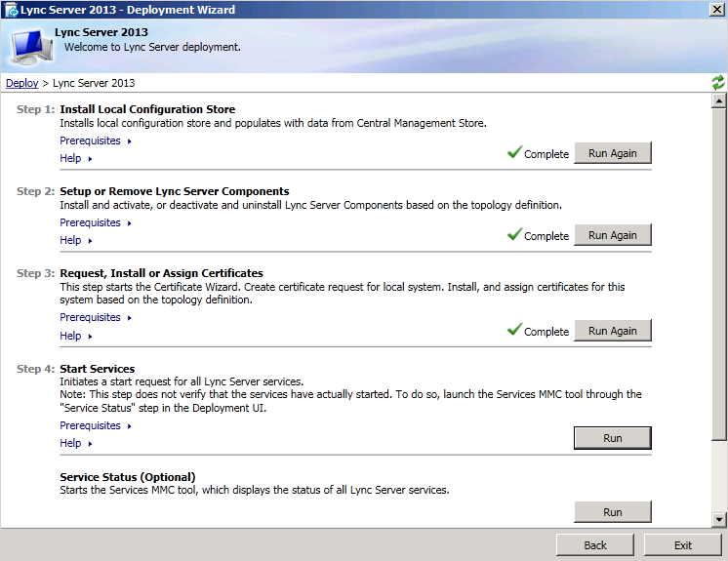Expand Prerequisites under Install Local Configuration Store

pyautogui.click(x=96, y=140)
